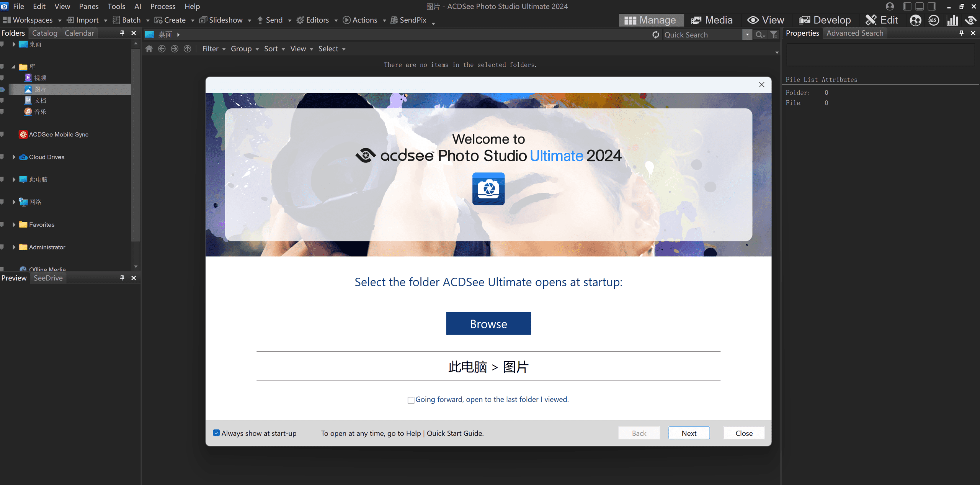Image resolution: width=980 pixels, height=485 pixels.
Task: Switch to Develop mode
Action: 825,20
